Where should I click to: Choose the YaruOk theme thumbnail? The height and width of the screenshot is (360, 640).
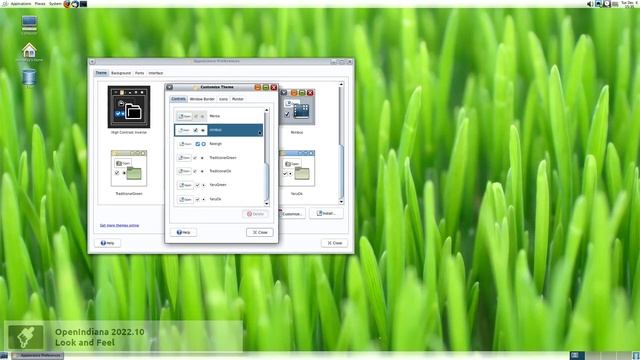click(x=297, y=168)
